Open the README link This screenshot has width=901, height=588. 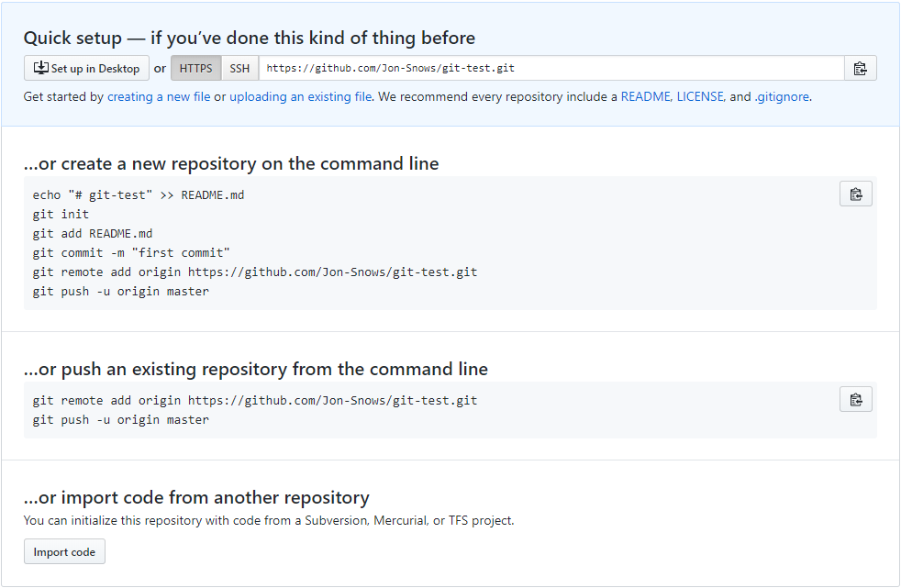[x=645, y=96]
